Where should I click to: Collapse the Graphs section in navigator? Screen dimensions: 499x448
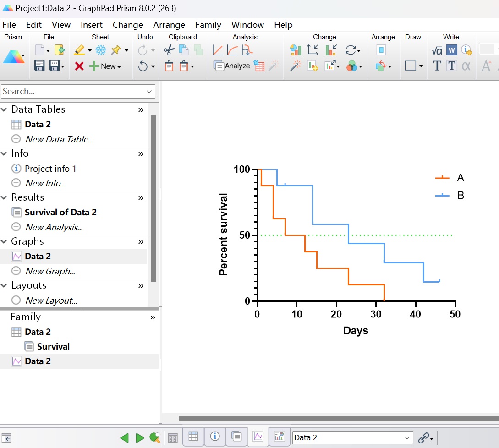4,241
